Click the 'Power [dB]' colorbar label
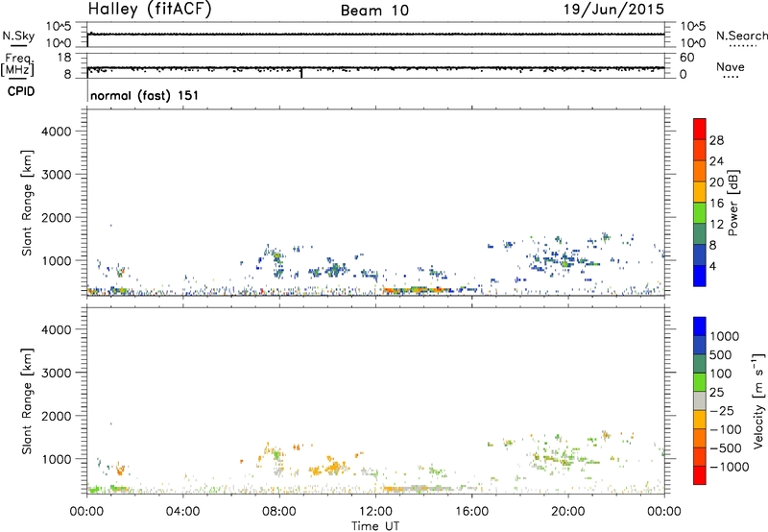The width and height of the screenshot is (768, 532). (732, 203)
